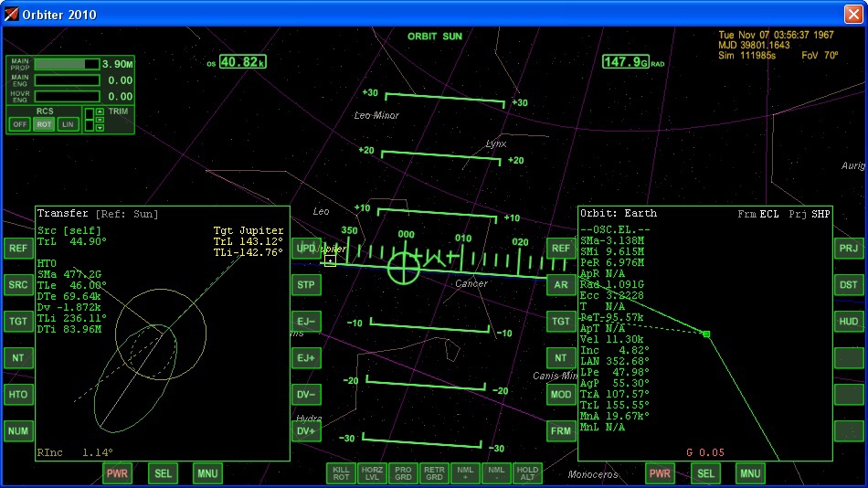
Task: Decrease delta-V with DV- button
Action: 306,395
